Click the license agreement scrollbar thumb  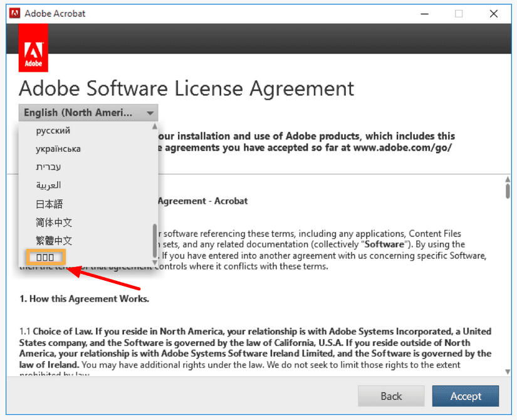click(x=507, y=192)
